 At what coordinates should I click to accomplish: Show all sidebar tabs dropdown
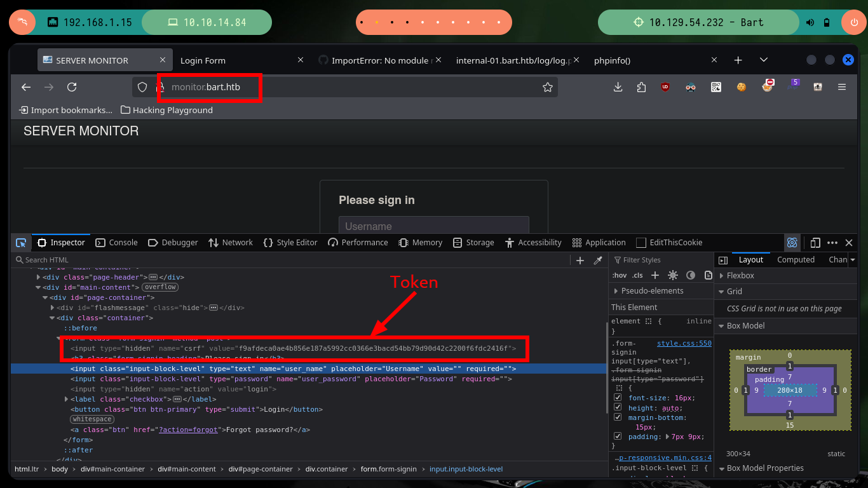853,260
